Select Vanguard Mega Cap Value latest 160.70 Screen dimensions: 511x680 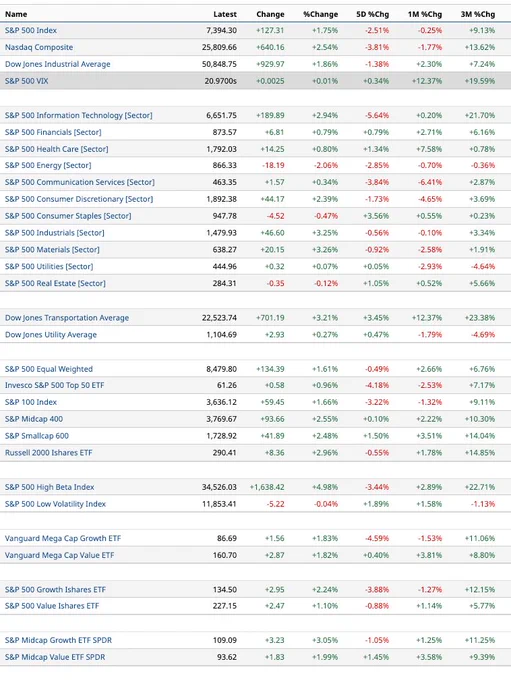225,555
